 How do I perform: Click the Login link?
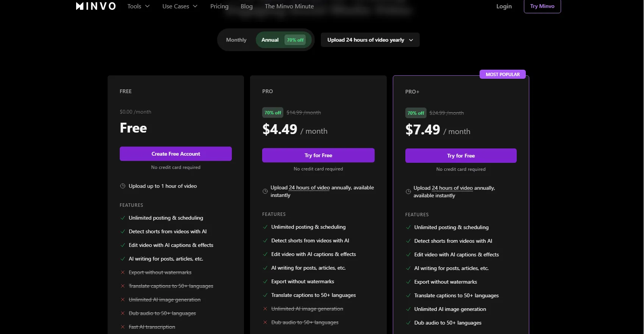click(x=504, y=6)
